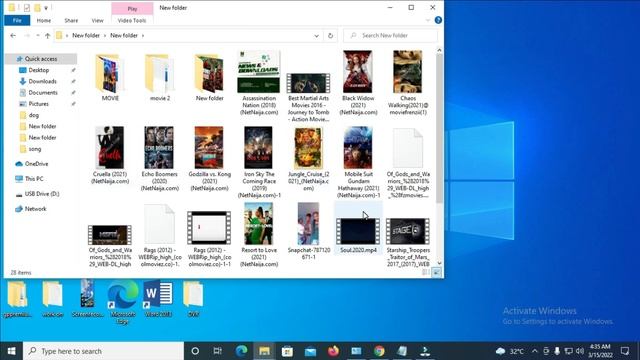This screenshot has height=360, width=640.
Task: Open Desktop in navigation pane
Action: click(x=39, y=70)
